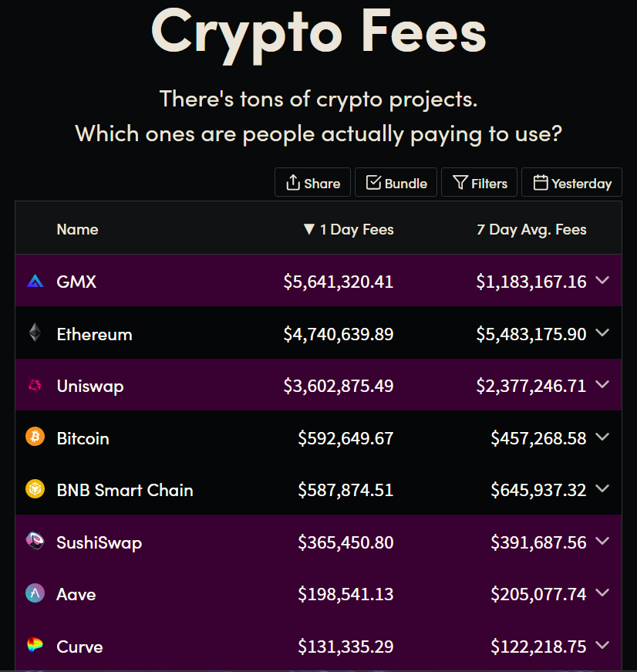Click the GMX logo icon
The image size is (637, 672).
coord(35,282)
